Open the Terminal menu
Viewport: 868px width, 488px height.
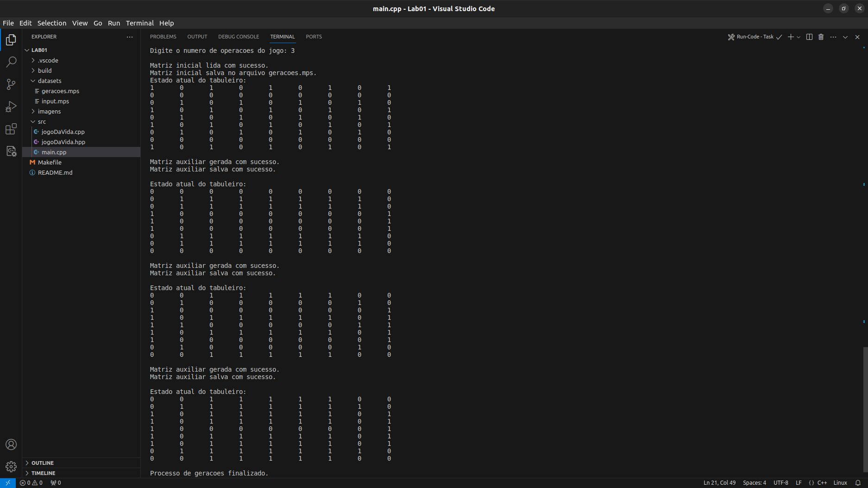140,23
